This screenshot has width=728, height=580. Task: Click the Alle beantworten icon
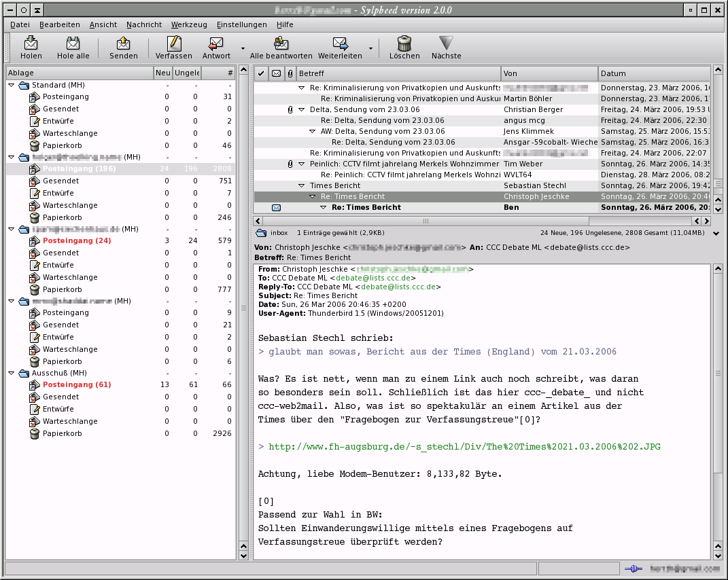pyautogui.click(x=281, y=44)
